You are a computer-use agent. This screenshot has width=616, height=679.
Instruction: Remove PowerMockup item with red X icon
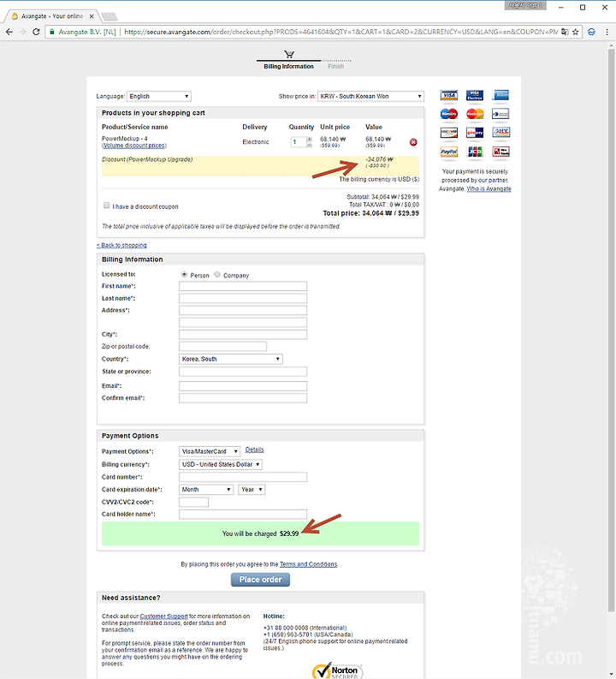click(x=413, y=142)
